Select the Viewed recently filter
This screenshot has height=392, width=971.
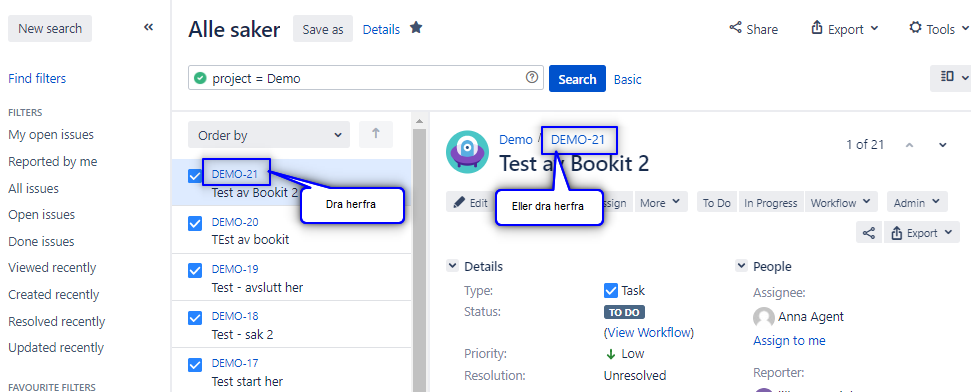[x=52, y=268]
